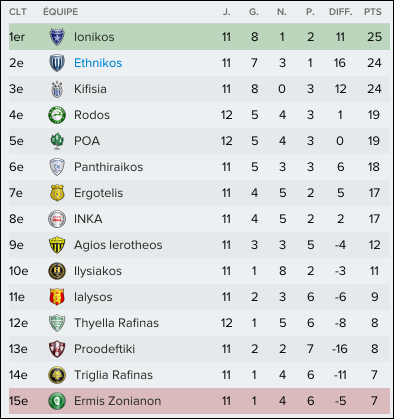Image resolution: width=394 pixels, height=419 pixels.
Task: Sort table by PTS column header
Action: (x=373, y=12)
